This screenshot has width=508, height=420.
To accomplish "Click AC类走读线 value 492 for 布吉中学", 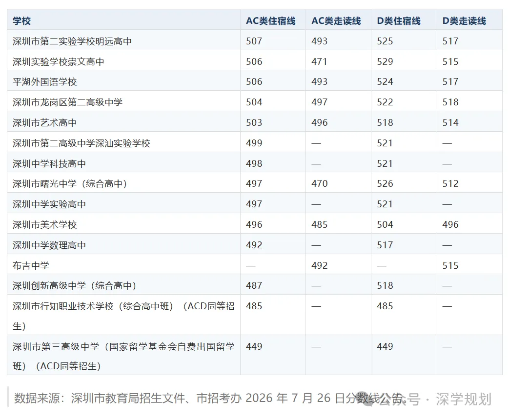I will point(320,265).
